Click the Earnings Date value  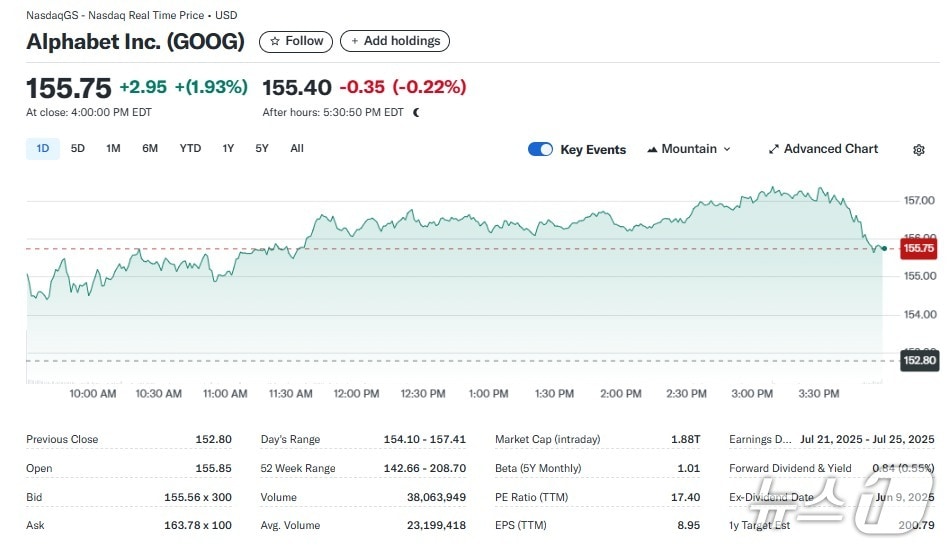867,439
